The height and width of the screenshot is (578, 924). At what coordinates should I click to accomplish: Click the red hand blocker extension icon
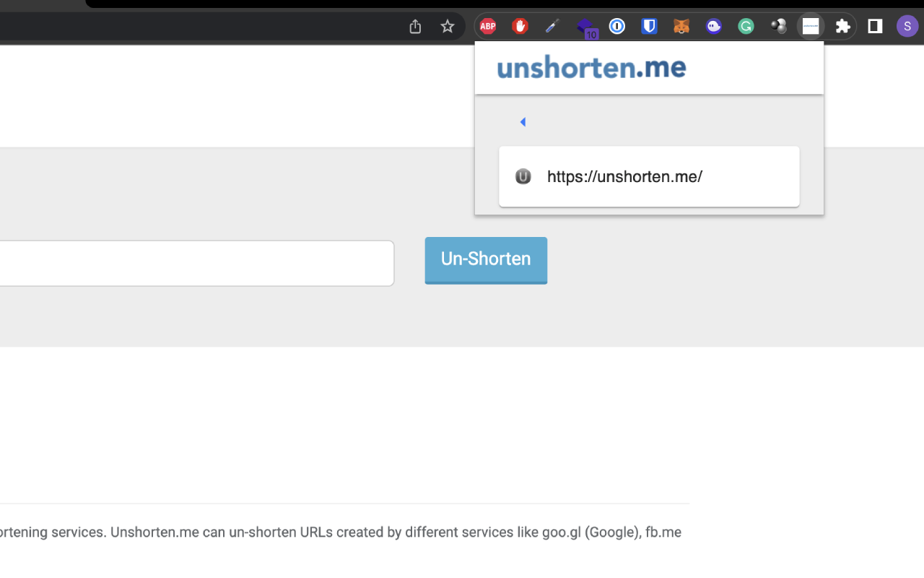[x=520, y=26]
